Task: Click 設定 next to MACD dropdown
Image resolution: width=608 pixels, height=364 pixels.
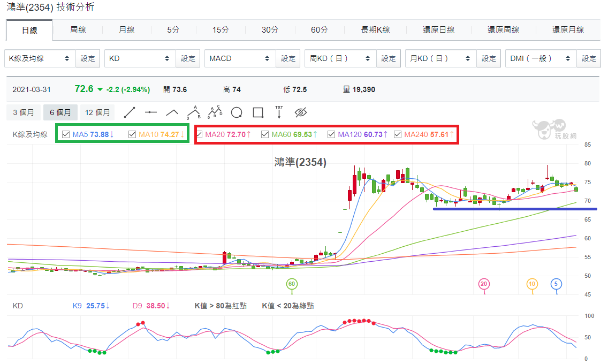Action: [288, 58]
